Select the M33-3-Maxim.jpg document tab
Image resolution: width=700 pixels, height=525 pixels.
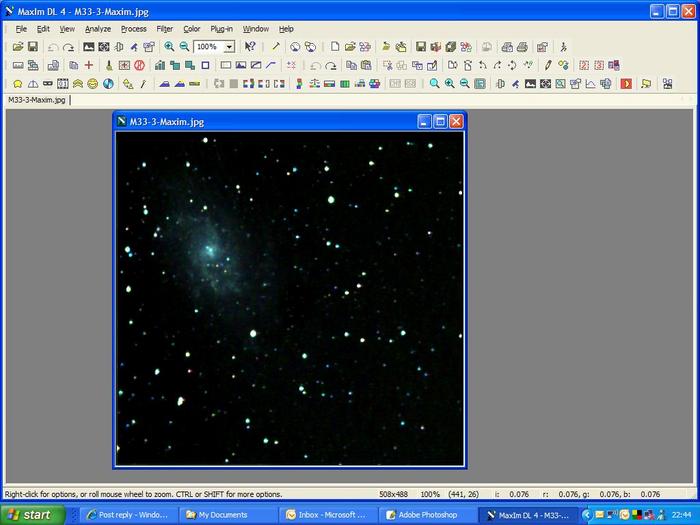pos(37,100)
